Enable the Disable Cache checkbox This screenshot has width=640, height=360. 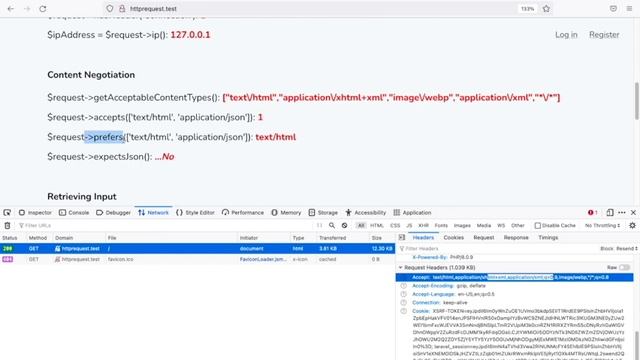[x=538, y=225]
